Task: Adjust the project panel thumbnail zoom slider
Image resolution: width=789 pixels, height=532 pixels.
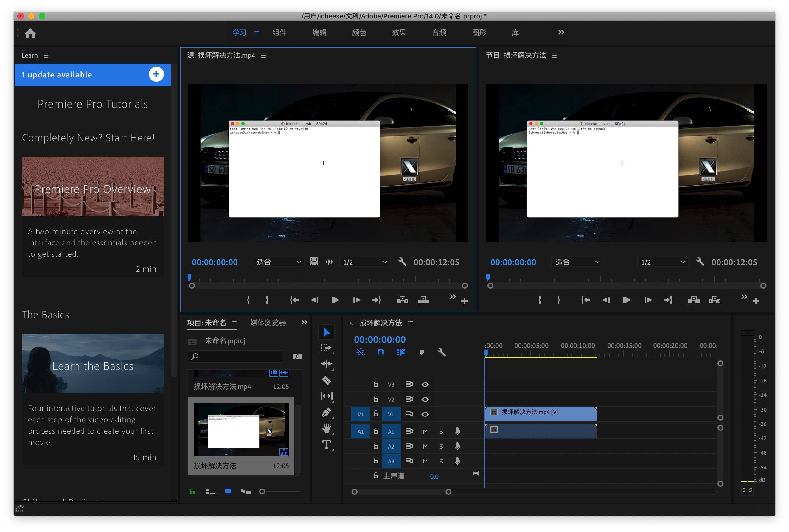Action: click(x=262, y=491)
